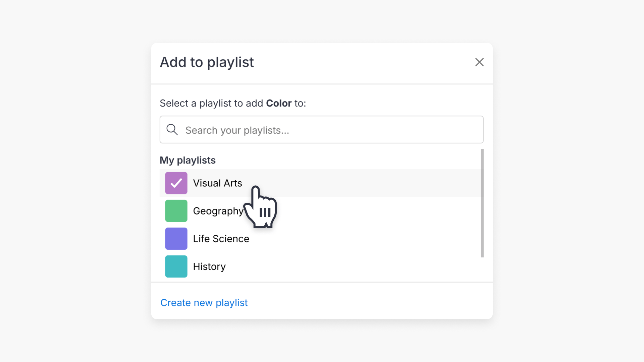This screenshot has height=362, width=644.
Task: Click the My playlists section heading
Action: pyautogui.click(x=187, y=160)
